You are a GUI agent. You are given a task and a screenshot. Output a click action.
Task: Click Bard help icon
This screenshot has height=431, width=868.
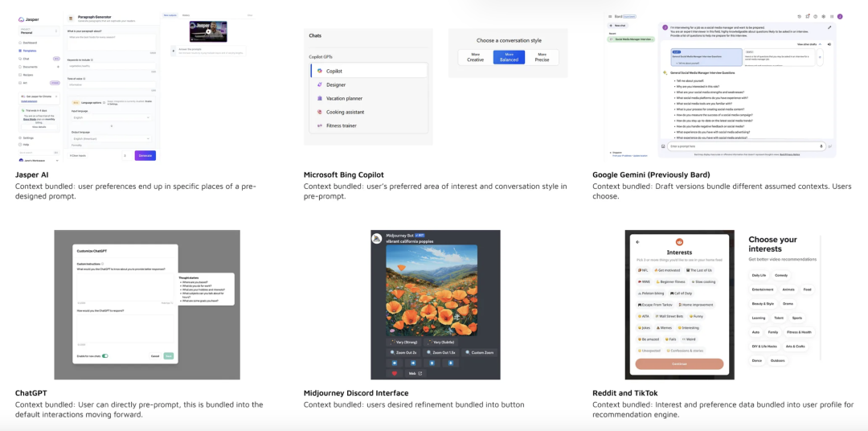pos(816,17)
